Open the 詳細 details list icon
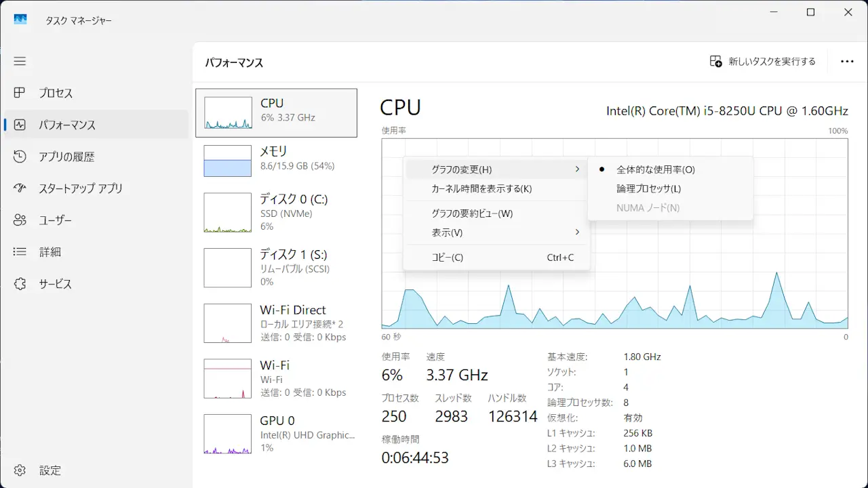The image size is (868, 488). pos(20,252)
